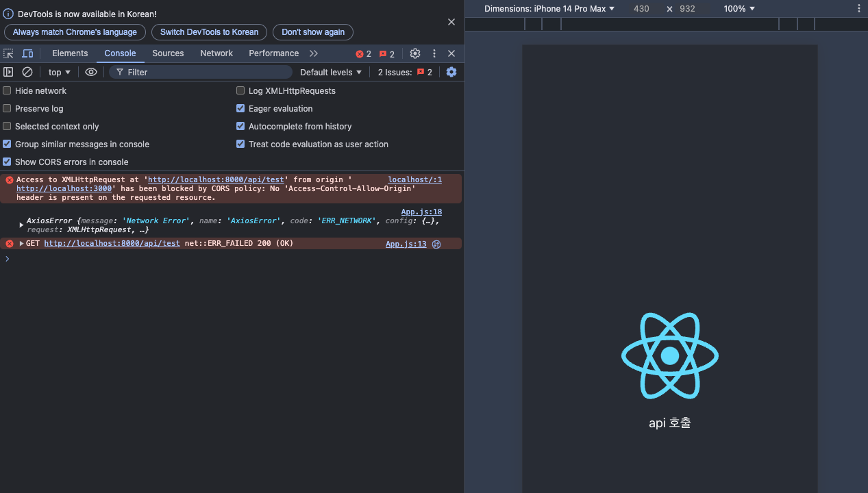This screenshot has width=868, height=493.
Task: Click the issues flag count in tab bar
Action: tap(387, 53)
